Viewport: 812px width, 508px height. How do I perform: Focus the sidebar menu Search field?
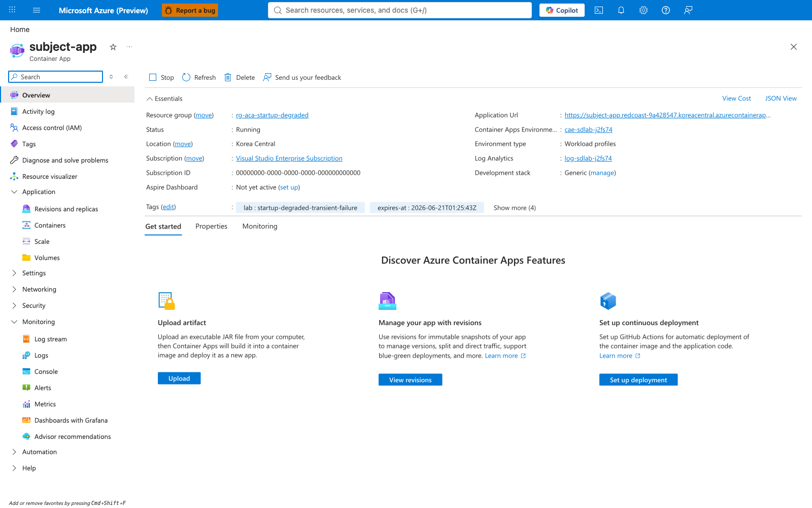56,77
